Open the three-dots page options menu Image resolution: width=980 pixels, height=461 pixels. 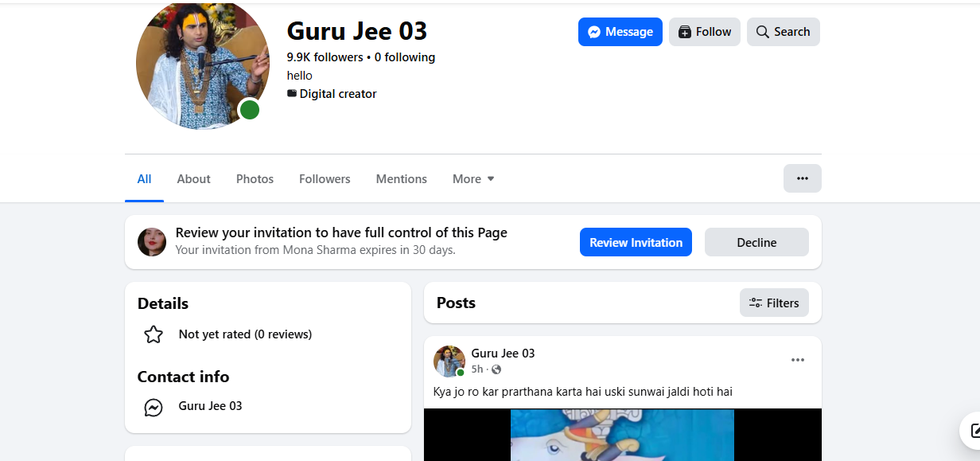[x=802, y=178]
